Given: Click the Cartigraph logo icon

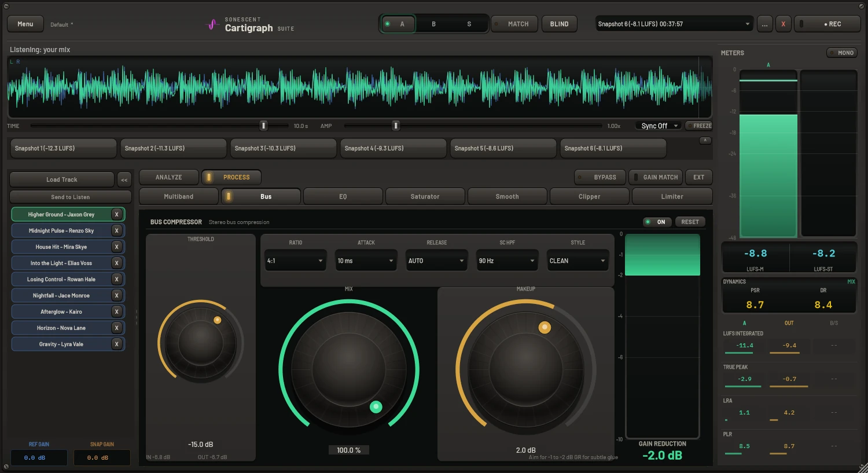Looking at the screenshot, I should click(x=212, y=24).
